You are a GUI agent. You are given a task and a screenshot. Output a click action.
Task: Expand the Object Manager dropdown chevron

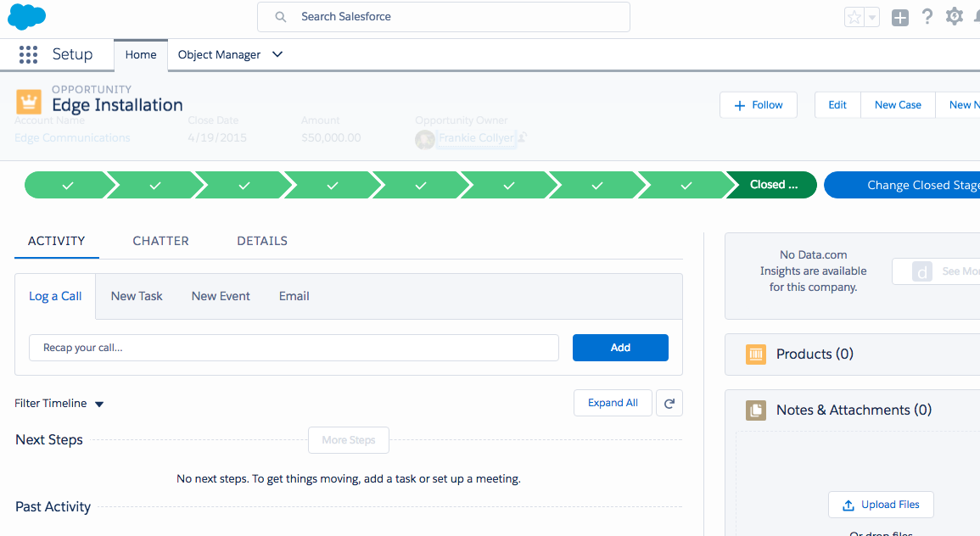[x=277, y=54]
